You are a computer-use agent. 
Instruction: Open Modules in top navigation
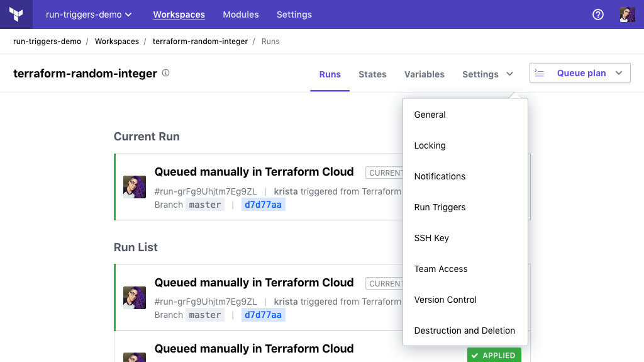[x=241, y=14]
